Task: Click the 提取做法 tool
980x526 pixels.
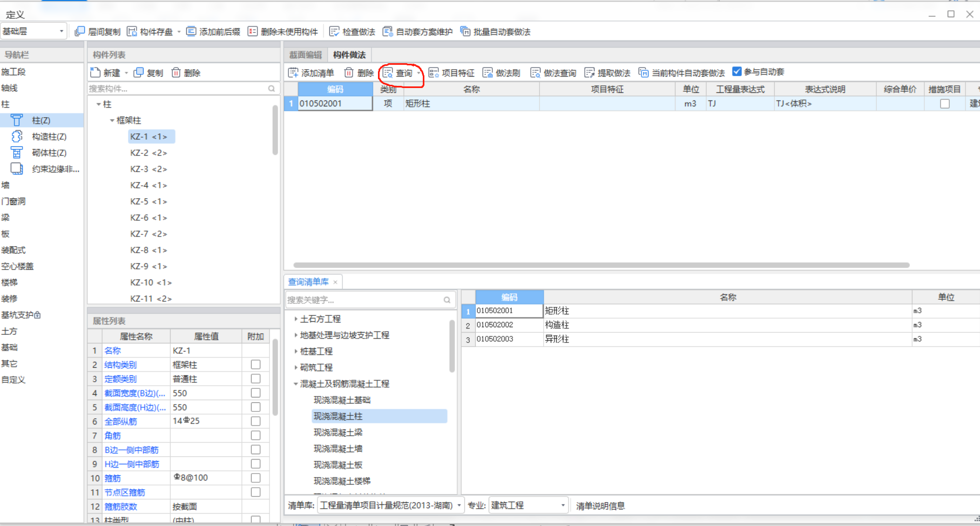Action: tap(607, 73)
